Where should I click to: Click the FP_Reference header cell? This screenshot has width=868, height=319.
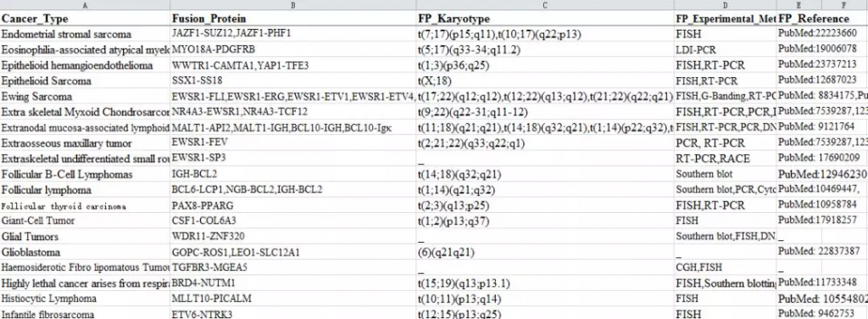click(x=798, y=19)
